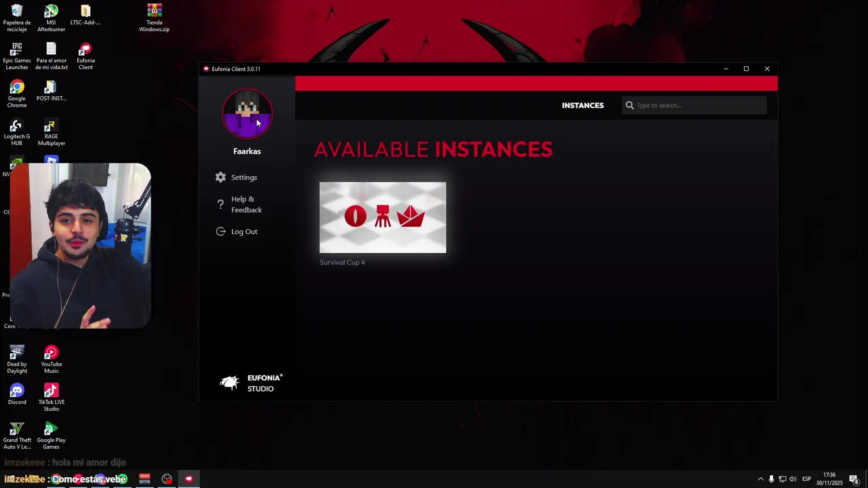
Task: Click the ESP language indicator
Action: point(806,479)
